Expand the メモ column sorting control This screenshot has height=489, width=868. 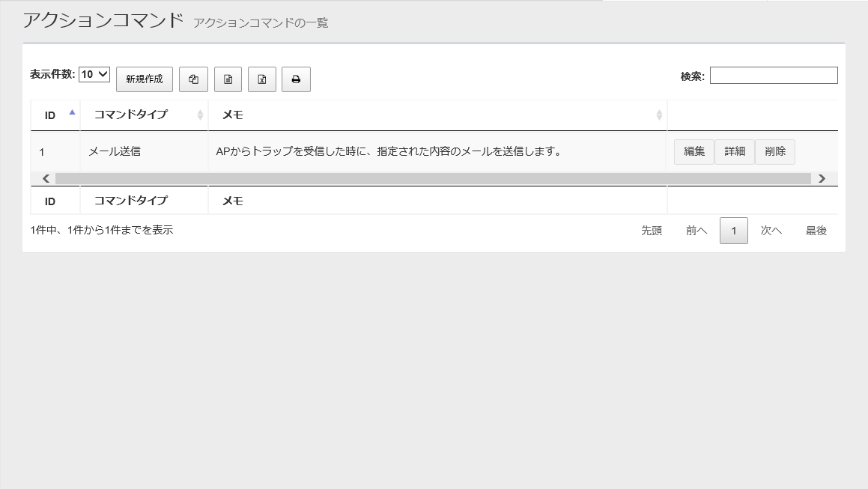coord(659,115)
